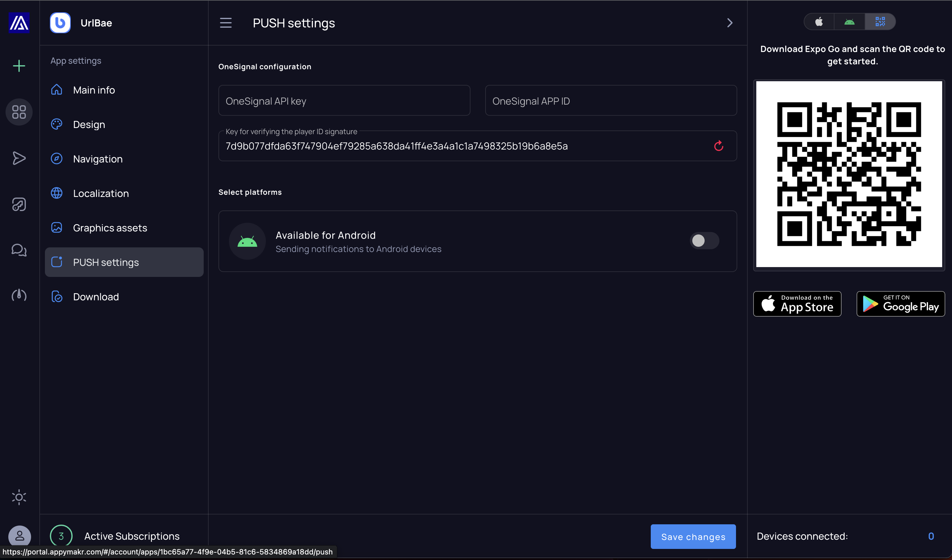Enable Available for Android toggle
952x560 pixels.
click(704, 241)
